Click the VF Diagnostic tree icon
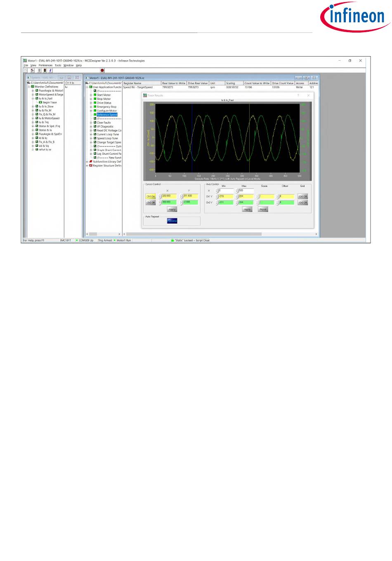The image size is (392, 561). click(95, 127)
